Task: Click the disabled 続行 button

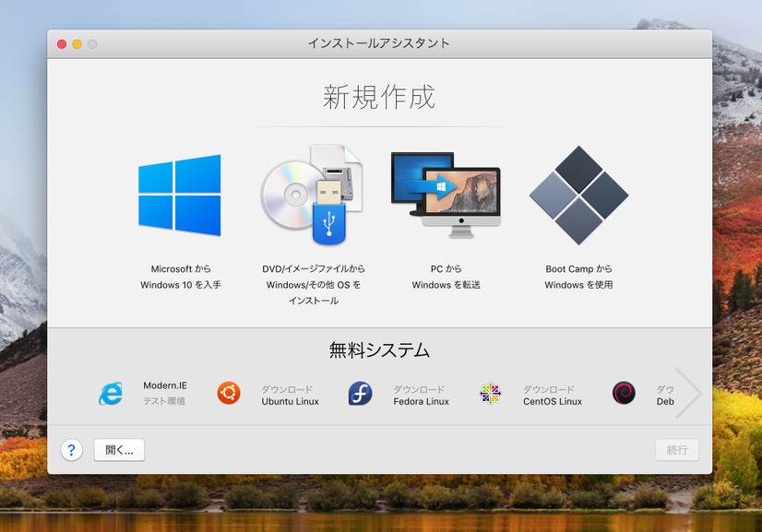Action: 677,450
